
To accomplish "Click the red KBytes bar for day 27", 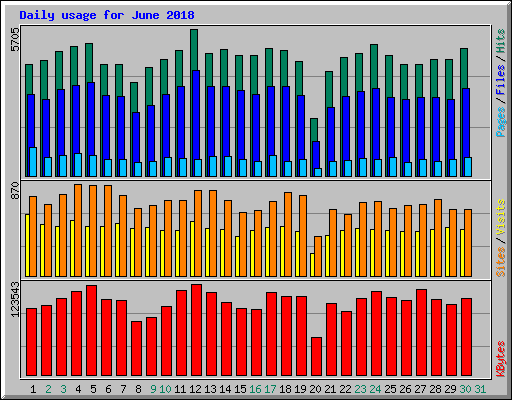I will coord(421,333).
